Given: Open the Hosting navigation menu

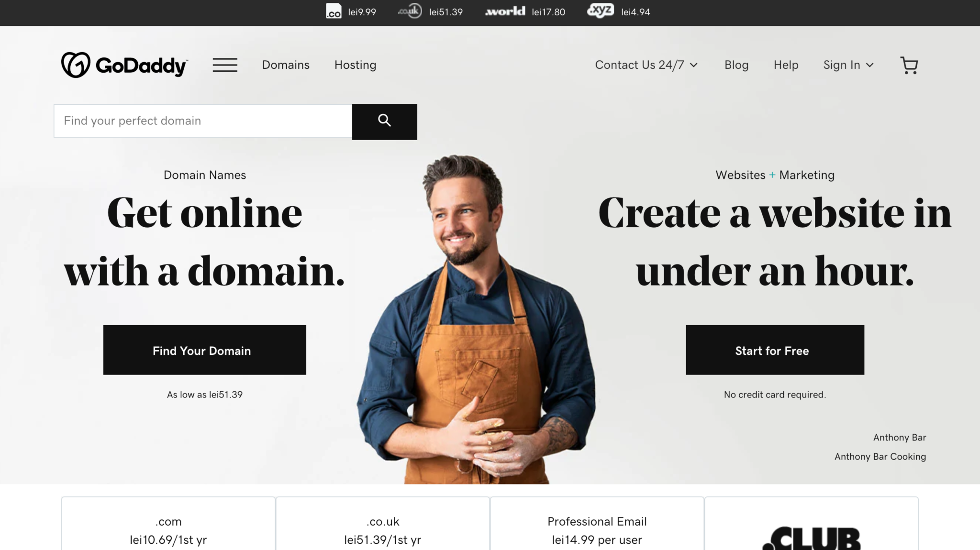Looking at the screenshot, I should point(355,65).
